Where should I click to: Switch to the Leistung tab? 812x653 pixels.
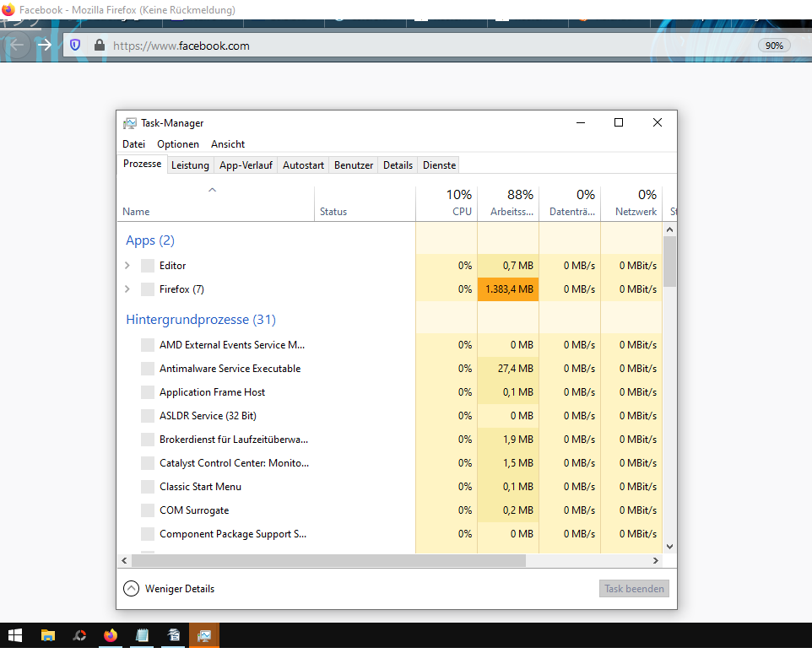pyautogui.click(x=190, y=165)
